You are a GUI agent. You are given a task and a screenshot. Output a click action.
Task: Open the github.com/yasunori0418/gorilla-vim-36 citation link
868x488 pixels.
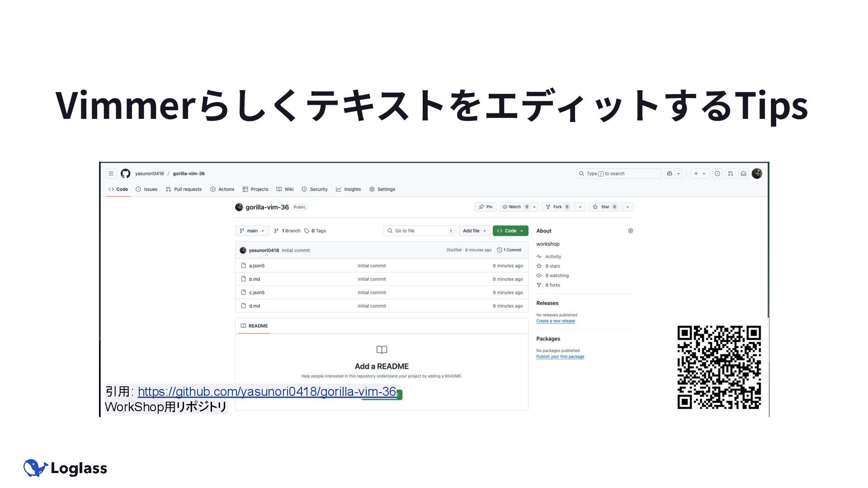point(267,391)
